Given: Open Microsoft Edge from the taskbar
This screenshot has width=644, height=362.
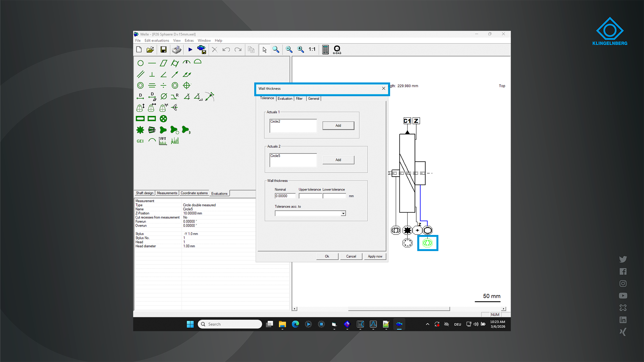Looking at the screenshot, I should click(x=295, y=324).
